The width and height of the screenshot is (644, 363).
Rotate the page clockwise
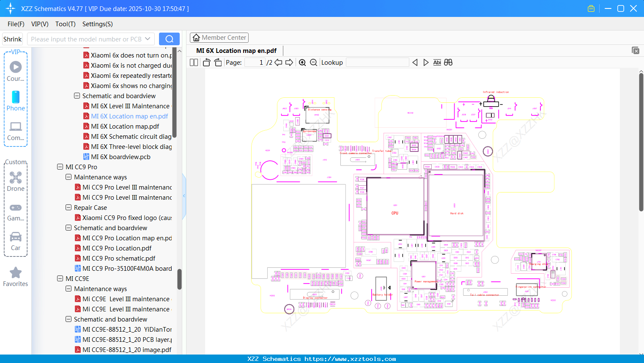pyautogui.click(x=218, y=63)
